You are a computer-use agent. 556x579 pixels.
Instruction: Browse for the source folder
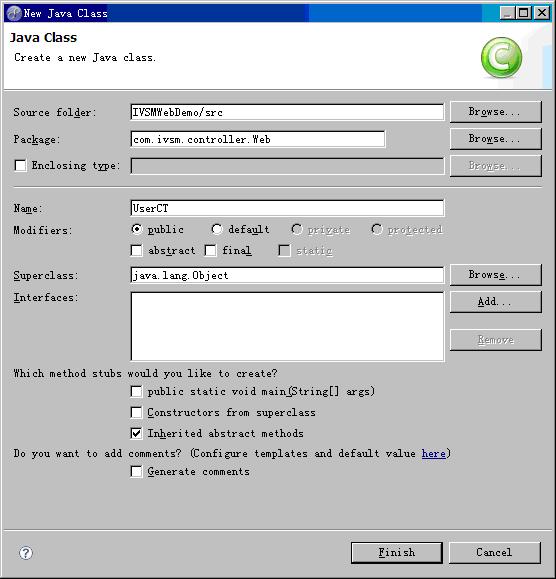coord(495,112)
